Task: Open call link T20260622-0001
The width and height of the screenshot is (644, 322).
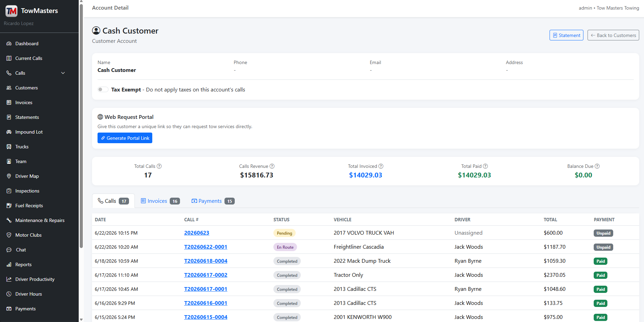Action: point(206,247)
